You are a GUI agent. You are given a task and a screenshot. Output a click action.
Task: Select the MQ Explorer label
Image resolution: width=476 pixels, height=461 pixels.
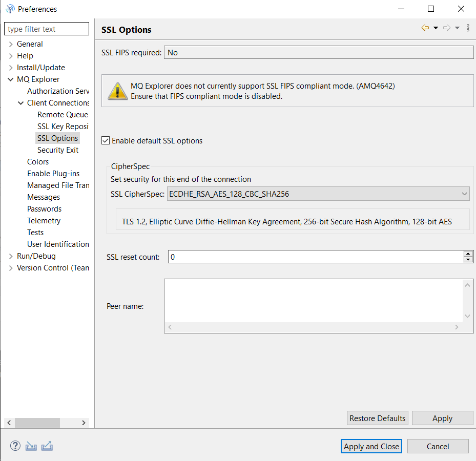[x=38, y=79]
